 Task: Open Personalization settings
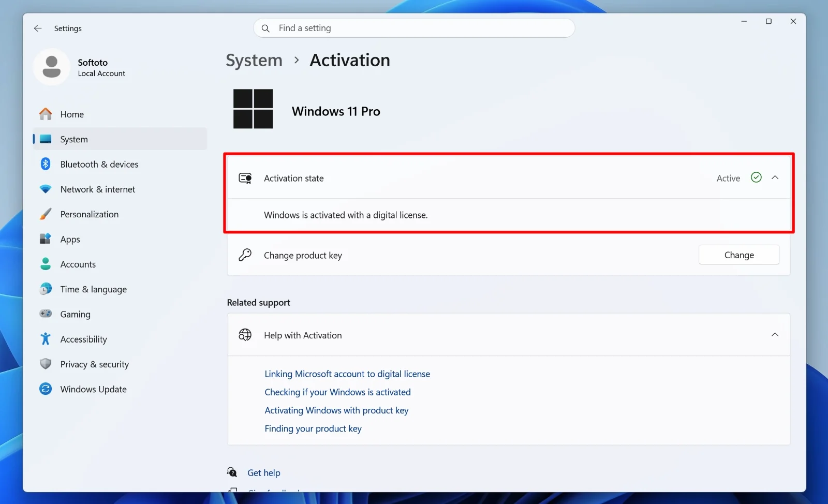[x=120, y=214]
